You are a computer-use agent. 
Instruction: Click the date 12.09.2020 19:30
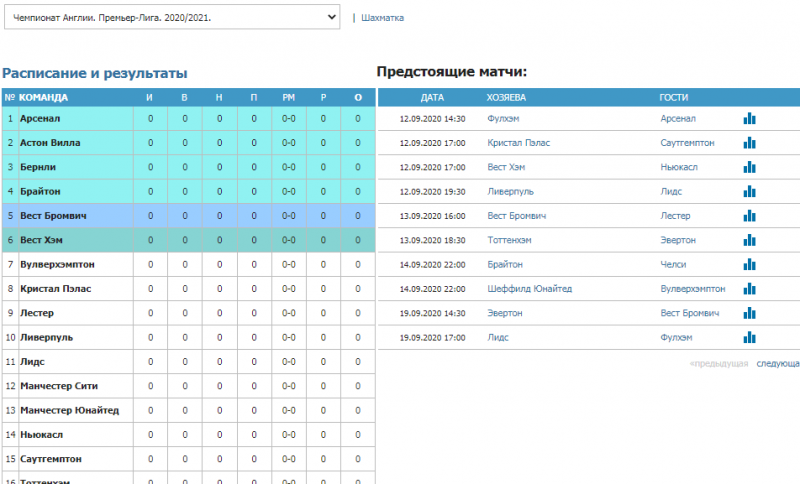click(x=432, y=192)
